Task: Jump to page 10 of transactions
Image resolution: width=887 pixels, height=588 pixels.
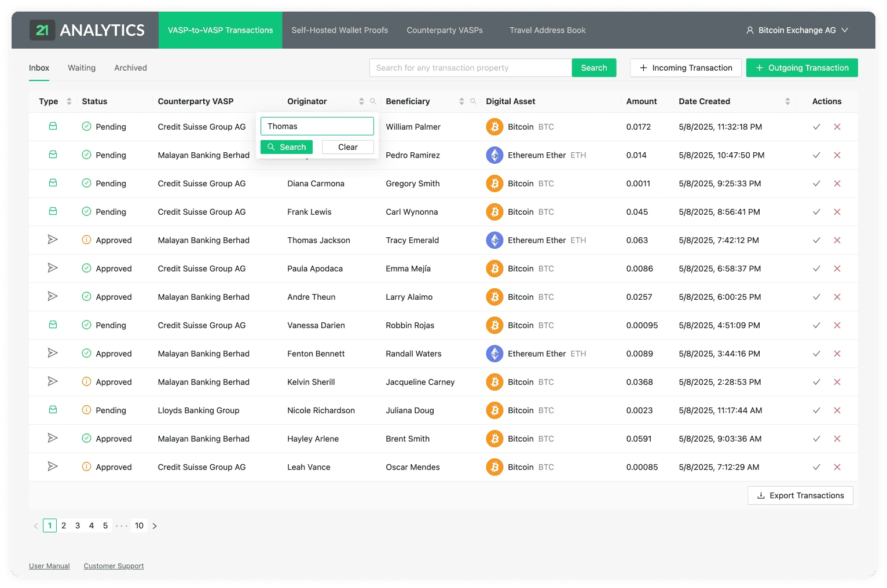Action: pyautogui.click(x=139, y=525)
